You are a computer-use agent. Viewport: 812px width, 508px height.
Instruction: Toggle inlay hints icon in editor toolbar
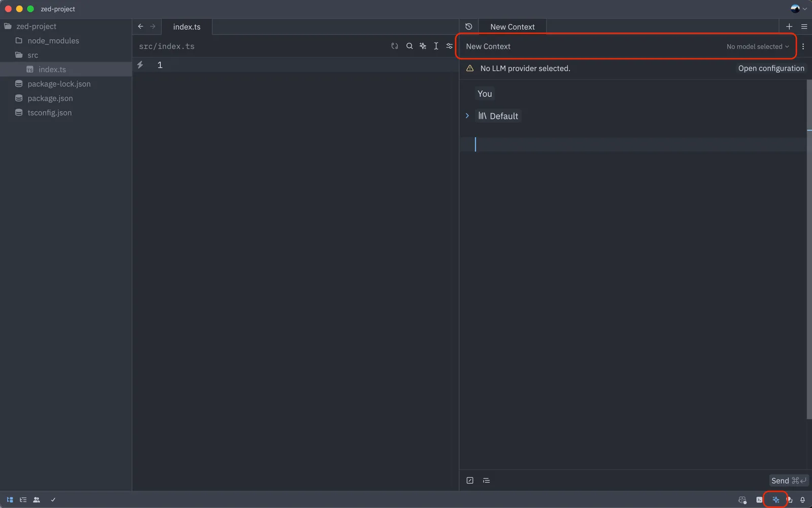395,46
